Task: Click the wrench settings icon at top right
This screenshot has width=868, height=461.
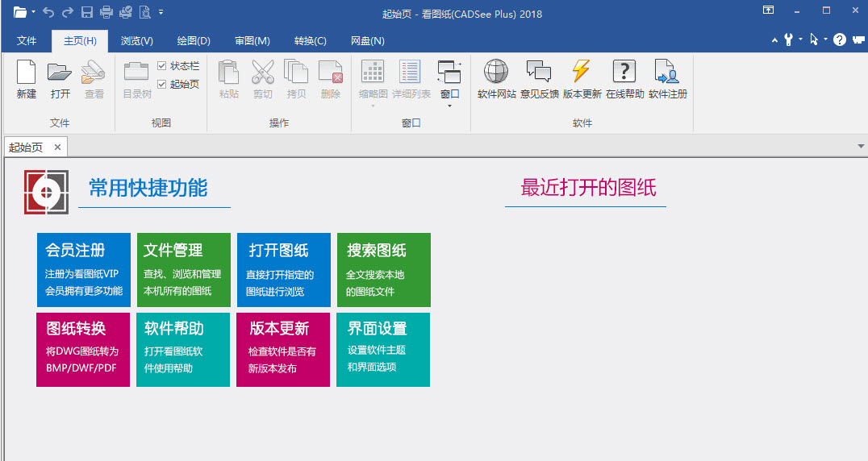Action: pos(788,39)
